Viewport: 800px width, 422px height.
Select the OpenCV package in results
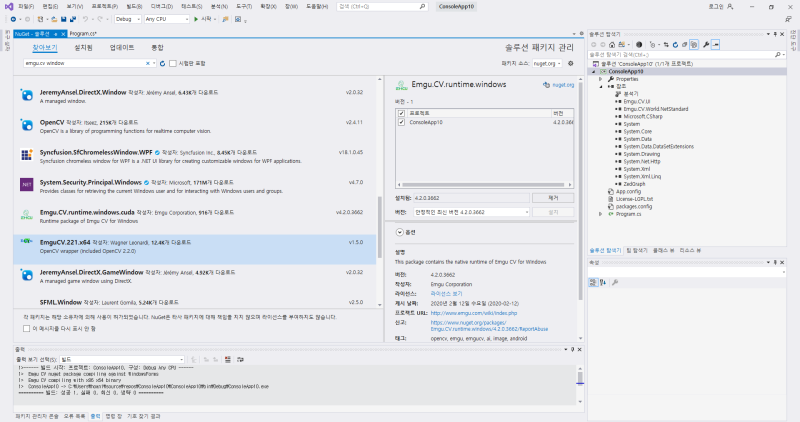tap(195, 127)
